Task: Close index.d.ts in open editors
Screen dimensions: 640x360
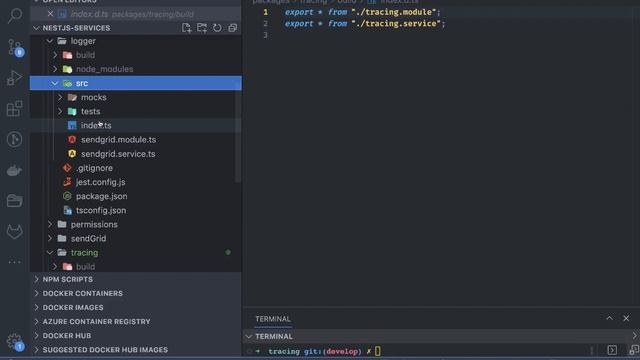Action: coord(50,14)
